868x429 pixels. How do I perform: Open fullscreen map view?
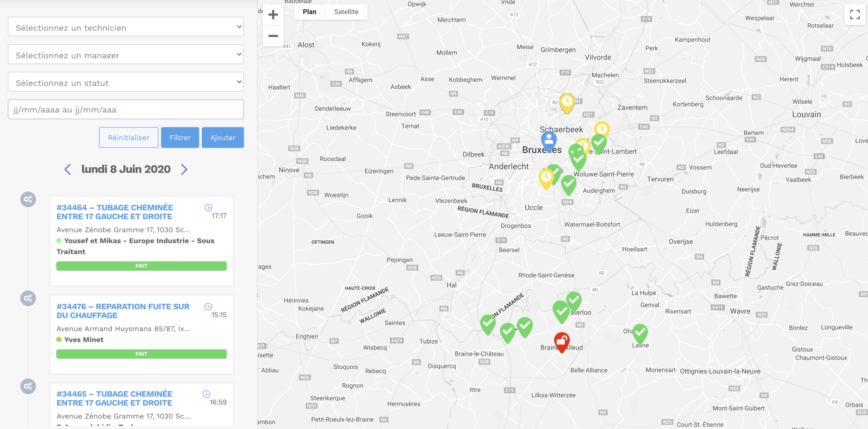855,14
